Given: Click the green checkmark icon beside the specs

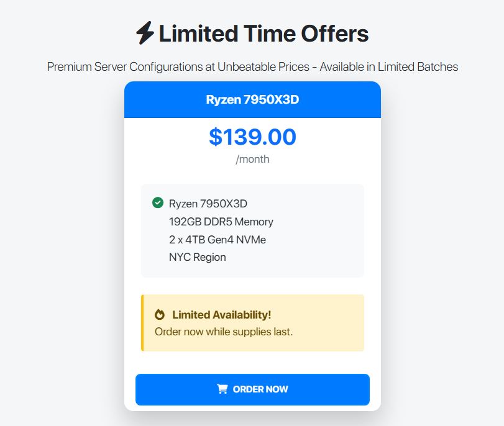Looking at the screenshot, I should click(158, 202).
